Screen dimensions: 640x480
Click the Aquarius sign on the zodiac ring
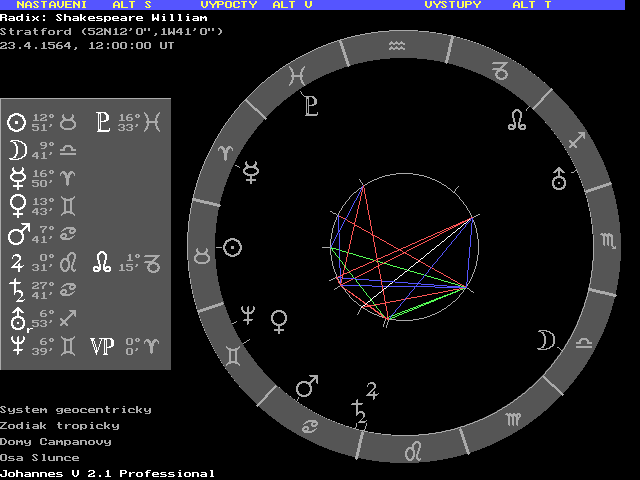398,45
